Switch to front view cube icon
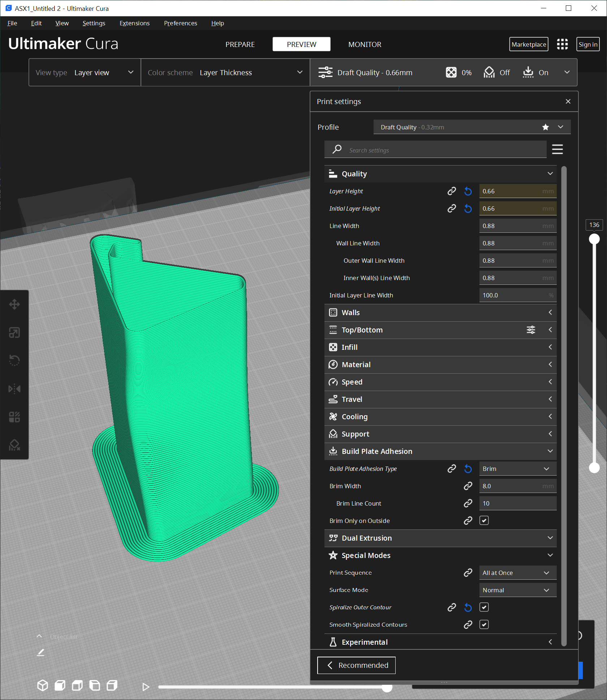This screenshot has width=607, height=700. (x=60, y=686)
